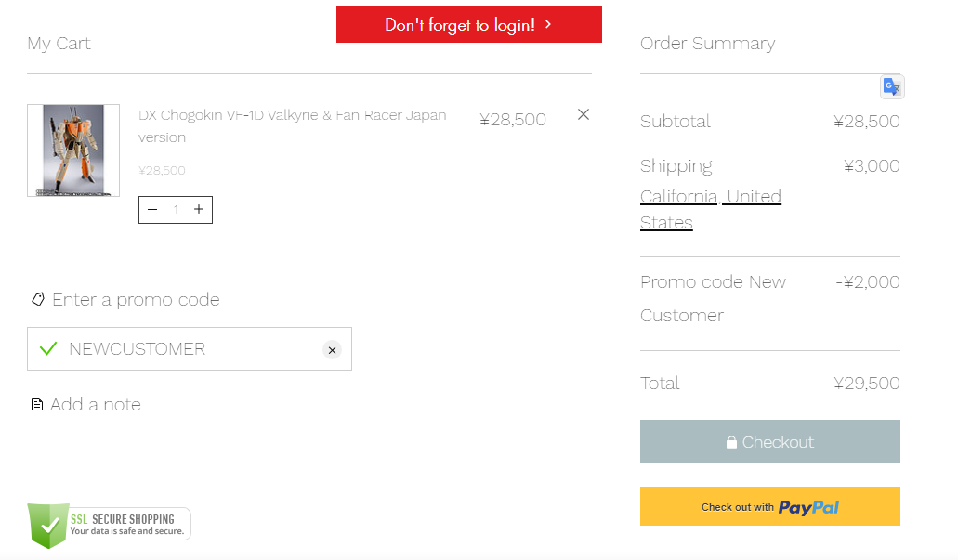Clear the NEWCUSTOMER promo code
The width and height of the screenshot is (958, 560).
point(332,350)
